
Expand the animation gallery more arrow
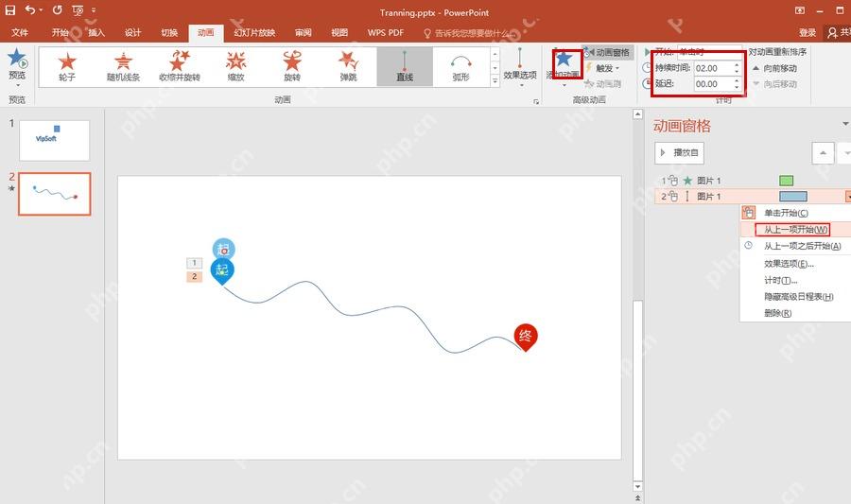point(495,80)
